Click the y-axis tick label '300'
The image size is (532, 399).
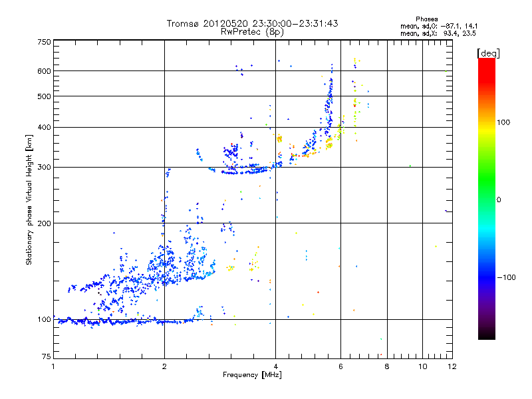tap(44, 168)
